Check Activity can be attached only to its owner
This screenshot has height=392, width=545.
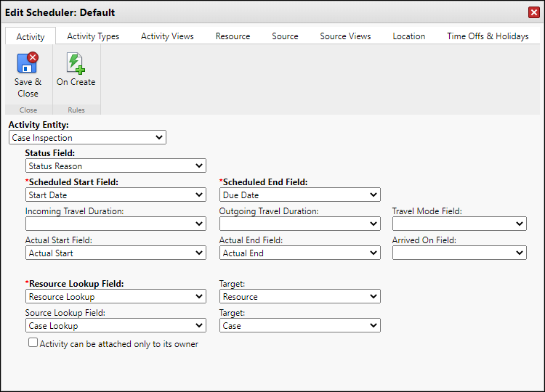33,343
